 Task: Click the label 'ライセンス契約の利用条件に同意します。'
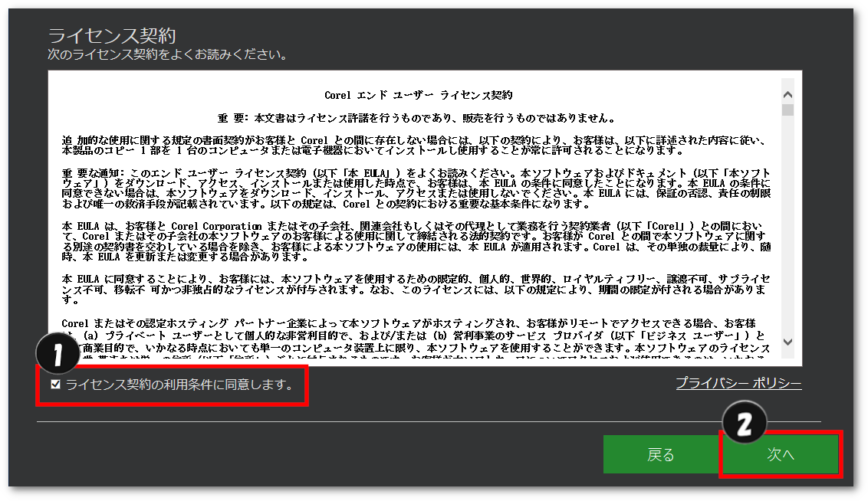pos(181,385)
